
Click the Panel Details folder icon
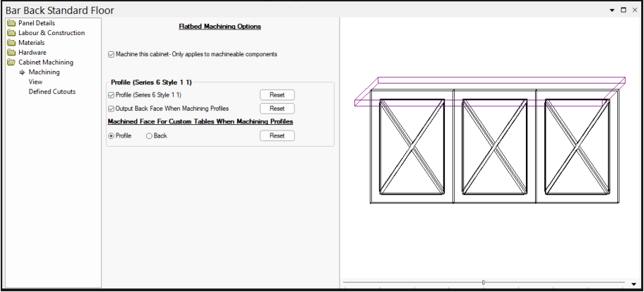pos(11,23)
